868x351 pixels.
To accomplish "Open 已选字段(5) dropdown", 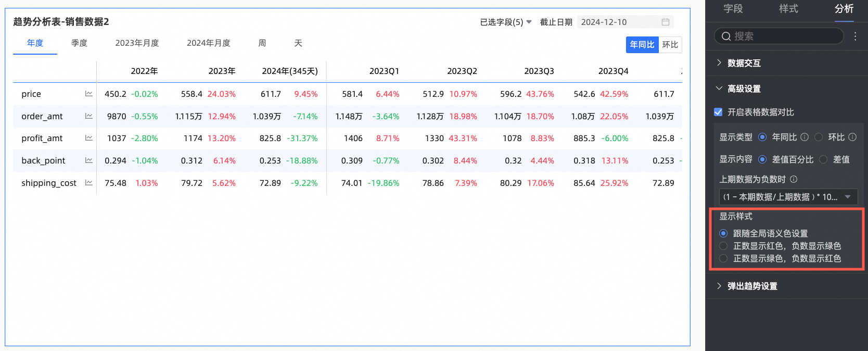I will [506, 22].
